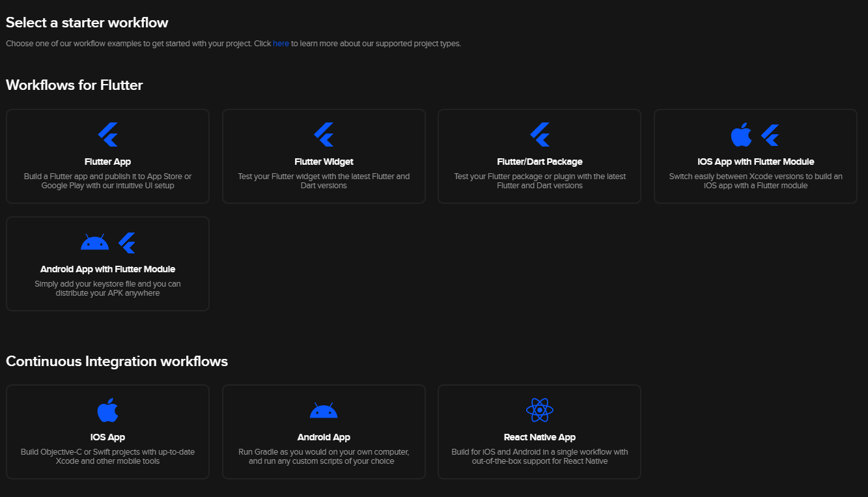Image resolution: width=868 pixels, height=497 pixels.
Task: Click description 'Test your Flutter widget with the latest Flutter'
Action: click(324, 181)
